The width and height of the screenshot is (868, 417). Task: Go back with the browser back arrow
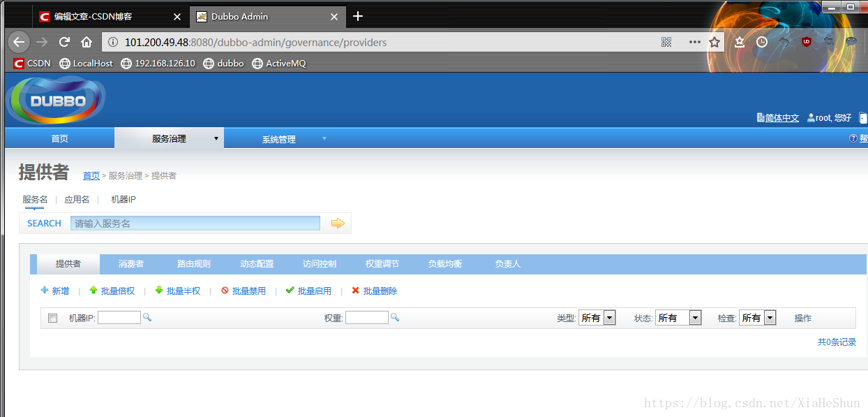tap(19, 42)
